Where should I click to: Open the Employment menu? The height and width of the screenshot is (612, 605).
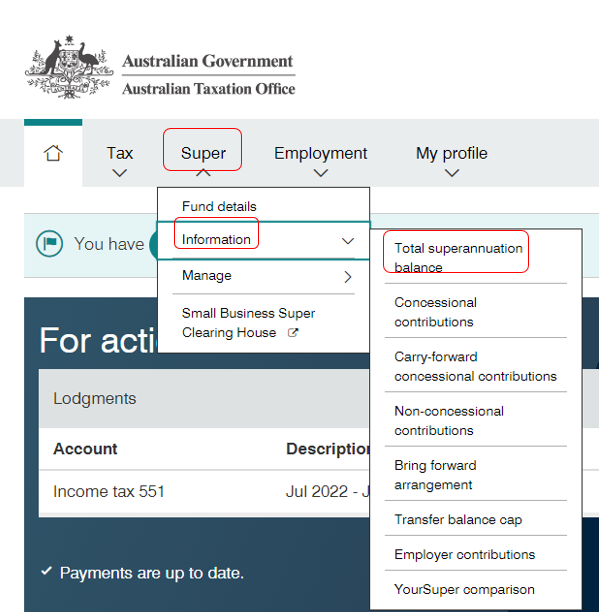click(x=320, y=153)
